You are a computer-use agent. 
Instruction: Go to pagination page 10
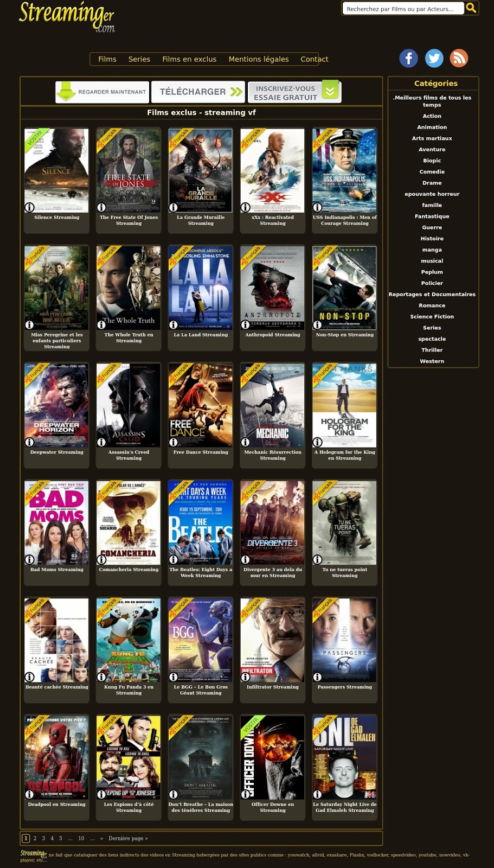pos(81,838)
